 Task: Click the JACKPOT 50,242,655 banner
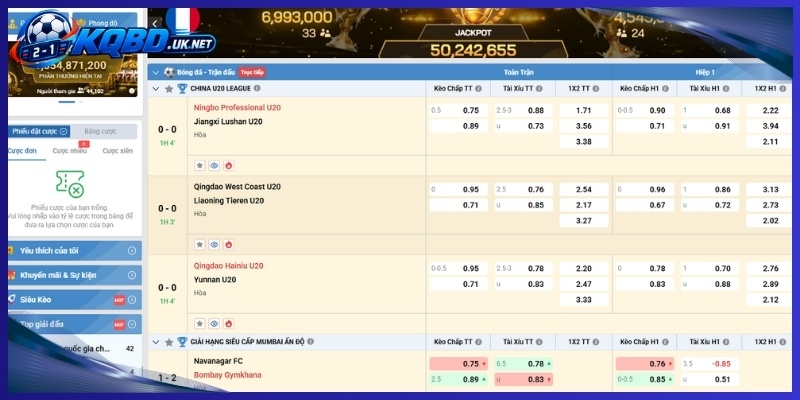[x=473, y=43]
